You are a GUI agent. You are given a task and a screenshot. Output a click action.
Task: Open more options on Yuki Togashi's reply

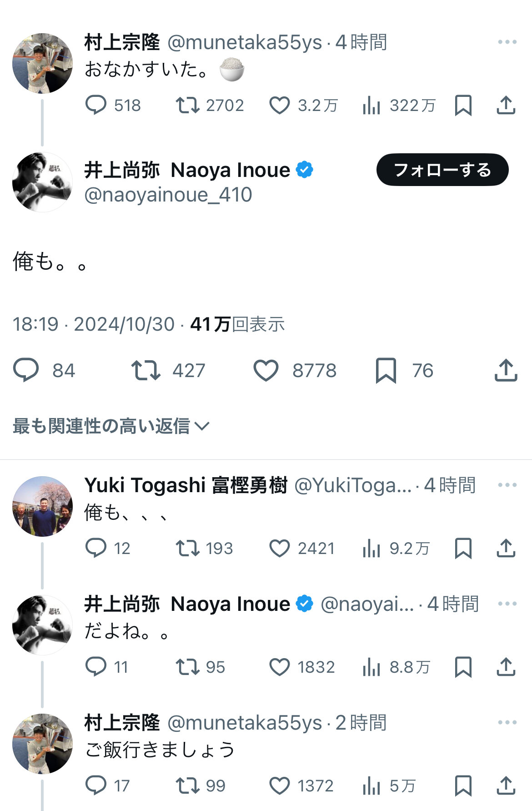(507, 485)
